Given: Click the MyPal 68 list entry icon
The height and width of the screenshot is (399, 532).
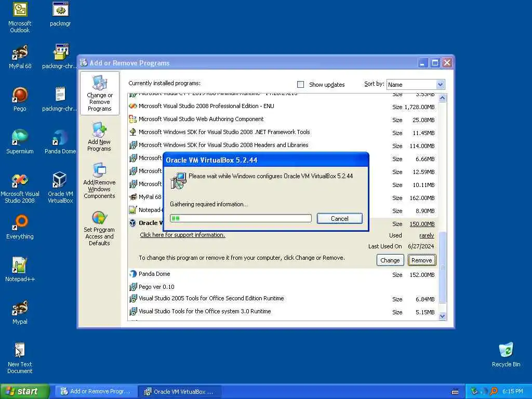Looking at the screenshot, I should 132,197.
